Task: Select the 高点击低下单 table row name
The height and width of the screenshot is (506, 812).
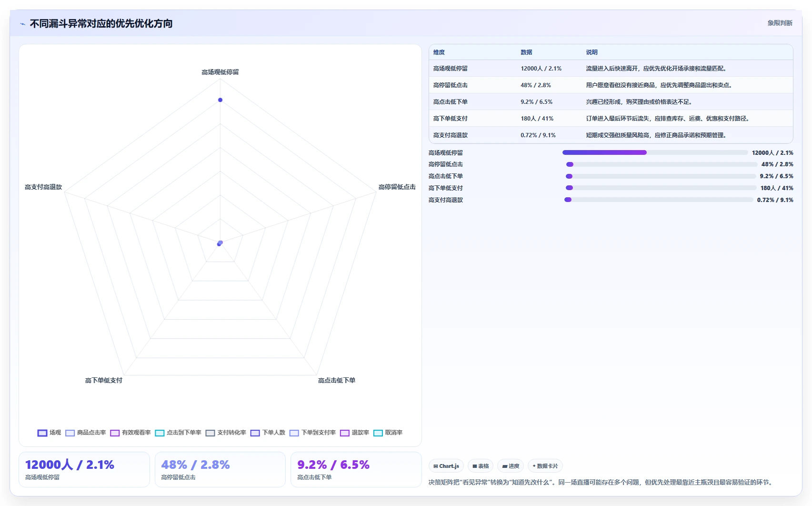Action: click(x=451, y=102)
